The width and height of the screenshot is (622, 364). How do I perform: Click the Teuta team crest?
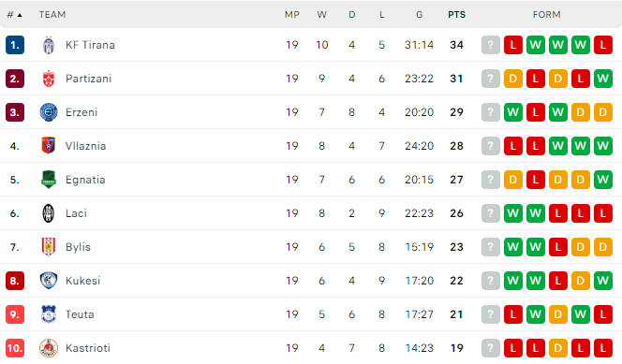(49, 314)
